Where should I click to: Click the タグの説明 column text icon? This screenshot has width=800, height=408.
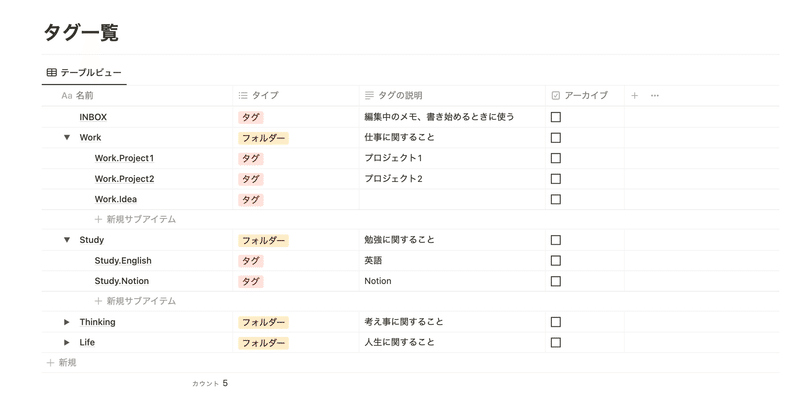pyautogui.click(x=369, y=95)
